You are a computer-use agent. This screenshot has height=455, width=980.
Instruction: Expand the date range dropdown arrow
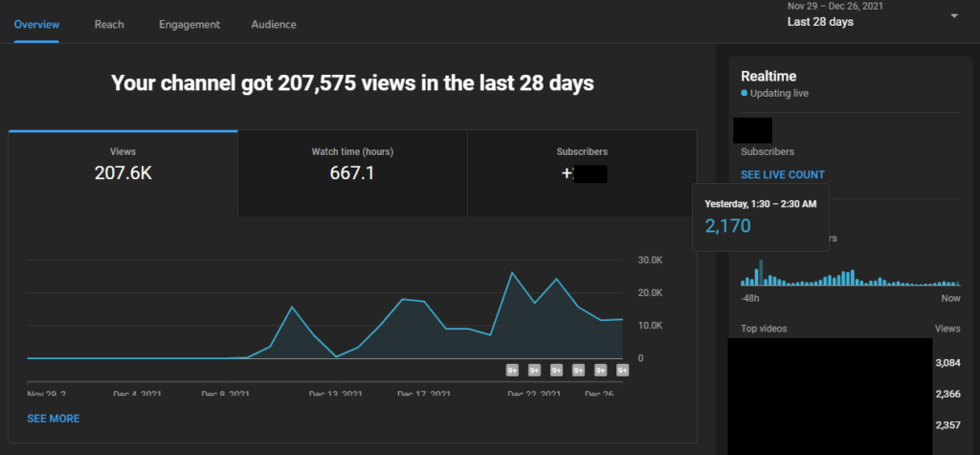click(954, 16)
